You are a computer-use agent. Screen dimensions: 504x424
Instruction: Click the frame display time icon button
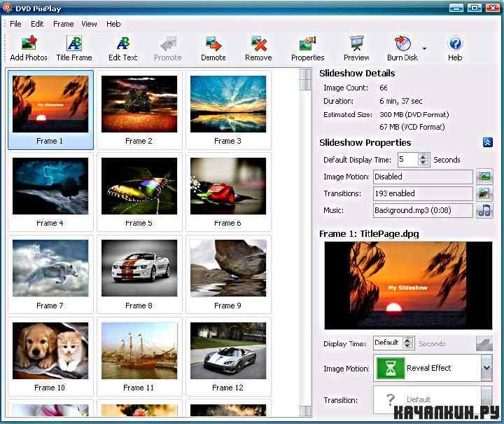coord(484,343)
